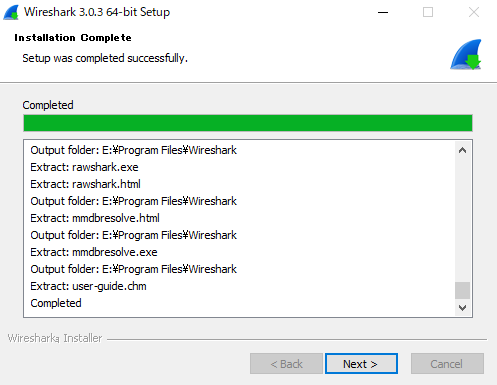Viewport: 497px width, 385px height.
Task: Click the Next > button
Action: click(361, 364)
